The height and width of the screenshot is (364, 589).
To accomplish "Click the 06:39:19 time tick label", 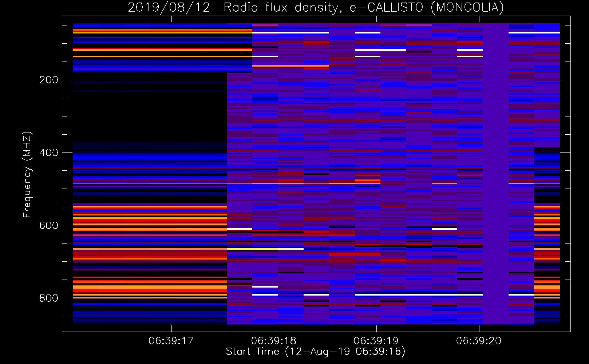I will coord(376,341).
